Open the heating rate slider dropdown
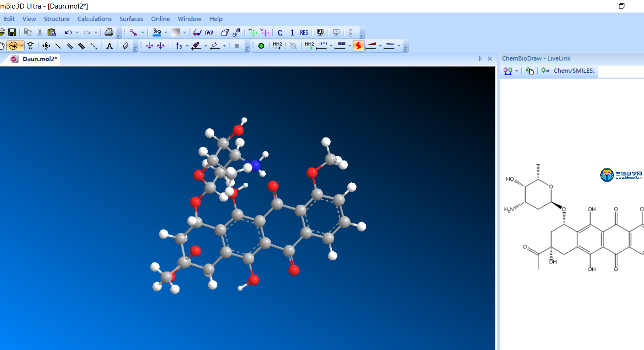The height and width of the screenshot is (350, 644). coord(380,46)
